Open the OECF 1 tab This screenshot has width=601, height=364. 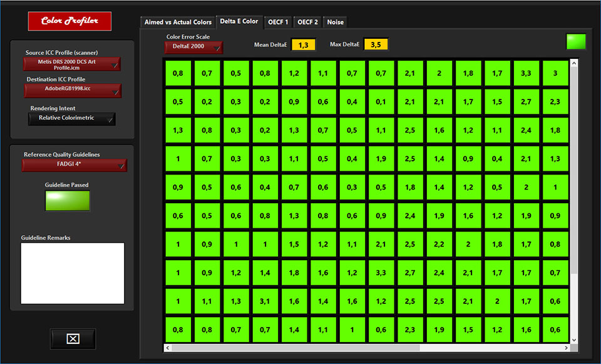tap(278, 22)
